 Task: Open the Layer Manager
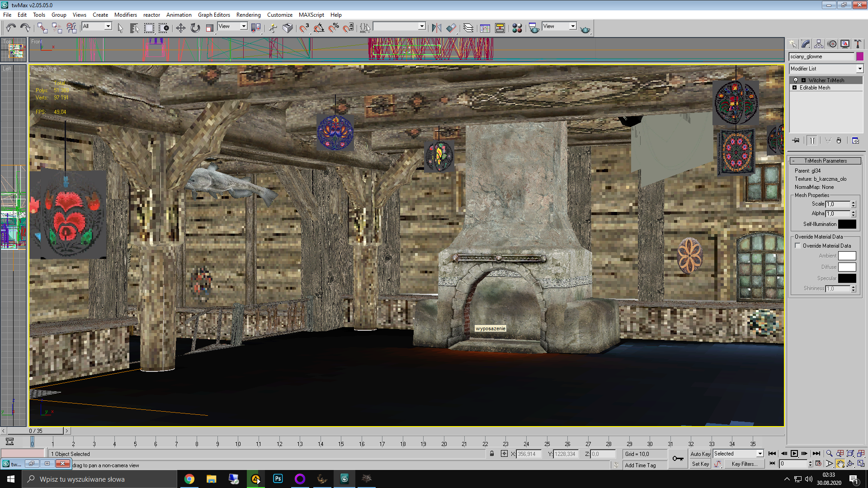(x=468, y=28)
